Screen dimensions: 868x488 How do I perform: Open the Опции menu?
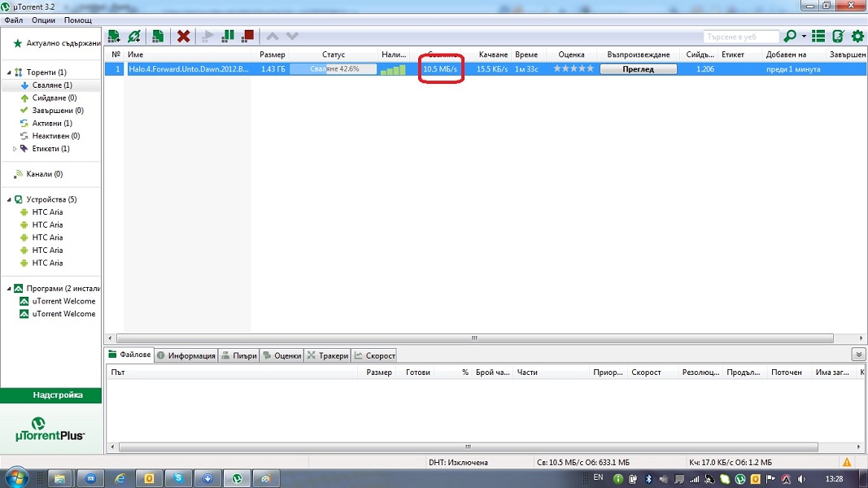coord(44,20)
